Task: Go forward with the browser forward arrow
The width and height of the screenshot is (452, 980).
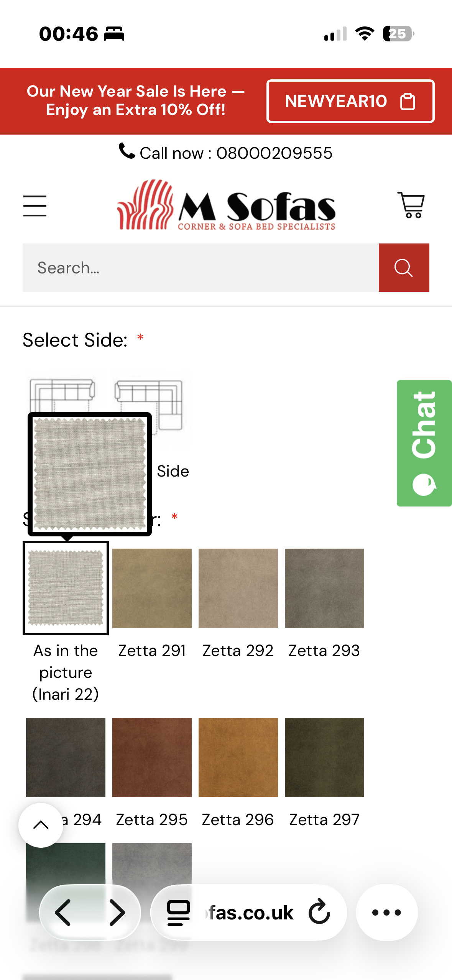Action: [x=117, y=913]
